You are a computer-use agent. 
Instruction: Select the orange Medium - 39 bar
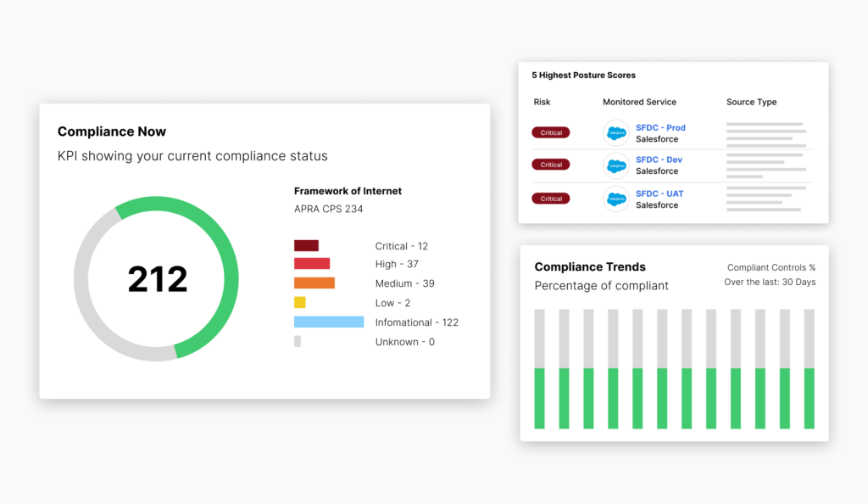coord(314,283)
